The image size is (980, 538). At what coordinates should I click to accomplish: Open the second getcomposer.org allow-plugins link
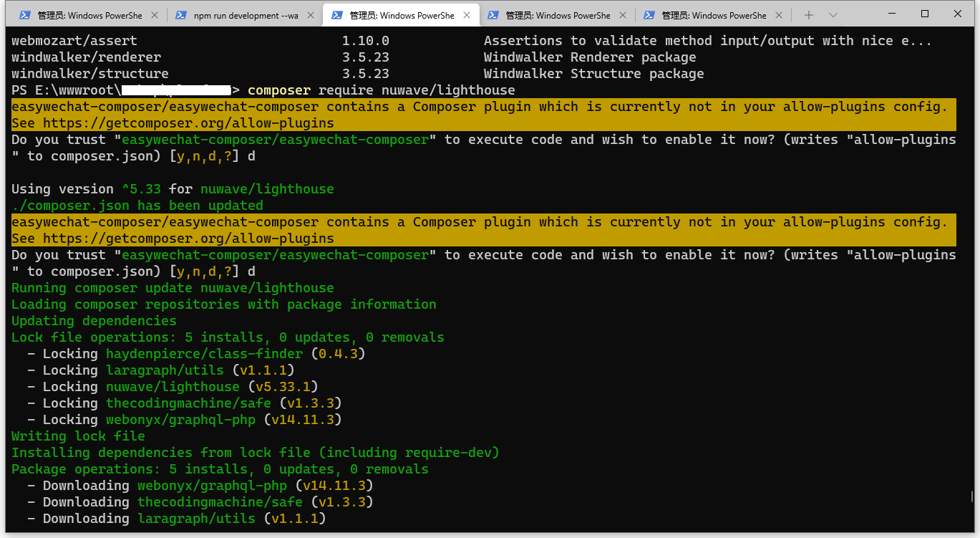pos(188,239)
